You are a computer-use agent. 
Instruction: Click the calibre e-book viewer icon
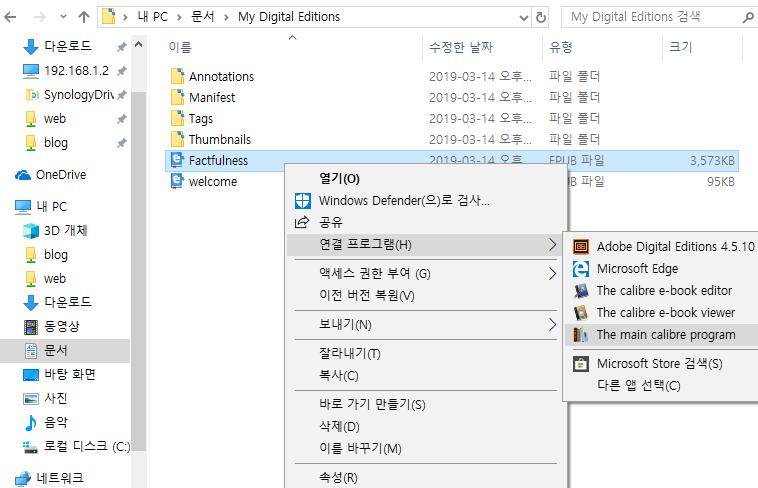click(x=581, y=313)
